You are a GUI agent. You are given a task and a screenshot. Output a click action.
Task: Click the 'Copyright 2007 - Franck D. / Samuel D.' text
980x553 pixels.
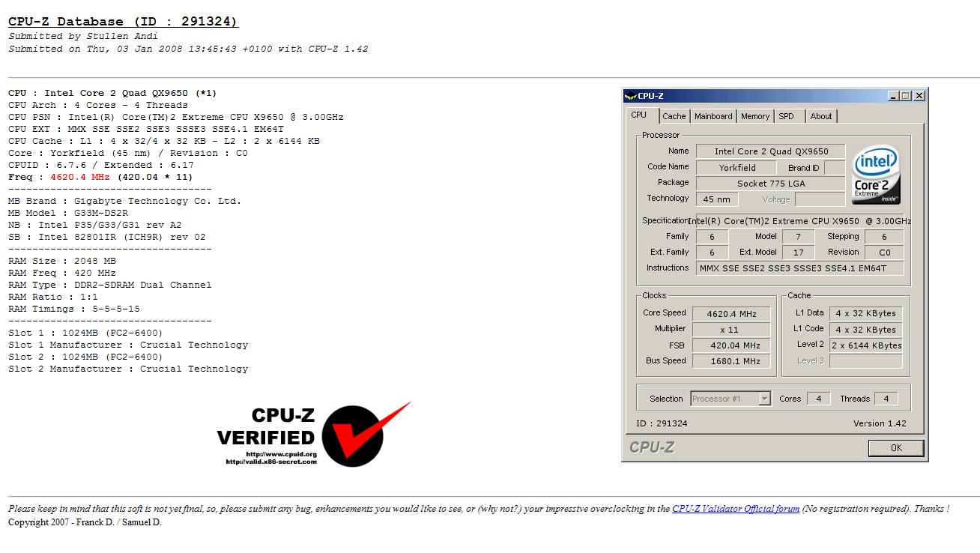[x=85, y=522]
